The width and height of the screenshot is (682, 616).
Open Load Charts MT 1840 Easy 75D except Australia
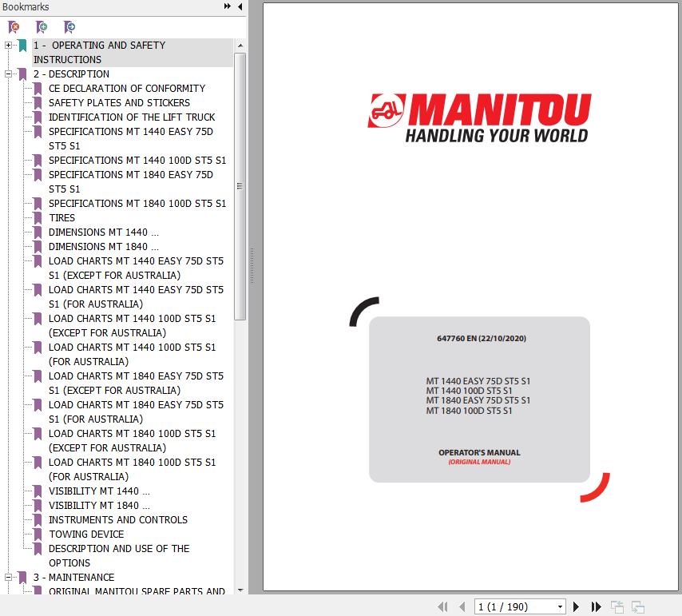point(136,383)
